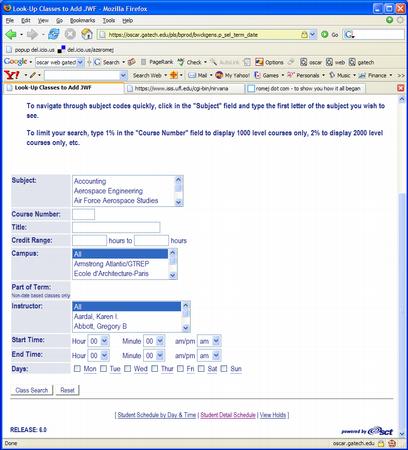Check the Fri checkbox
This screenshot has width=408, height=450.
pyautogui.click(x=180, y=368)
